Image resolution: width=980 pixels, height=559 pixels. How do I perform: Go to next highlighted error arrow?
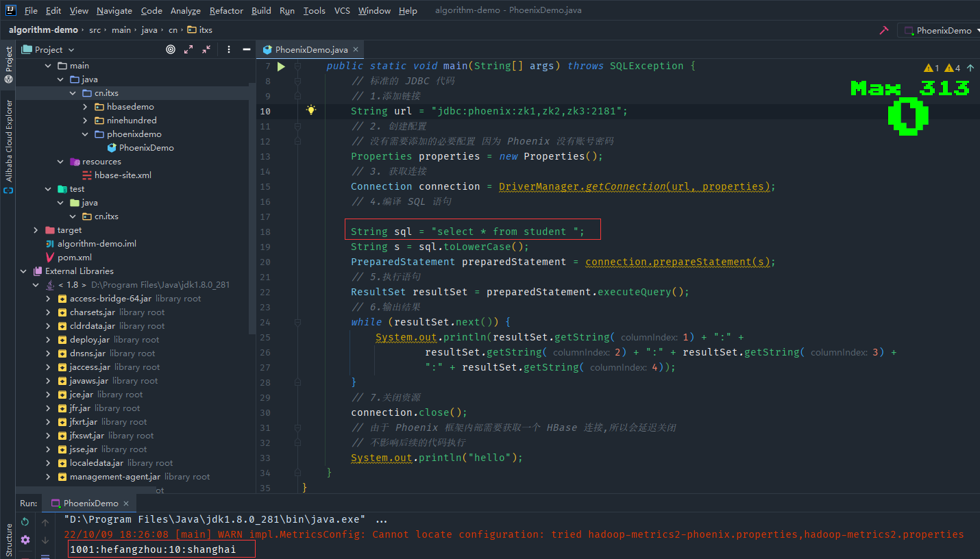point(970,68)
